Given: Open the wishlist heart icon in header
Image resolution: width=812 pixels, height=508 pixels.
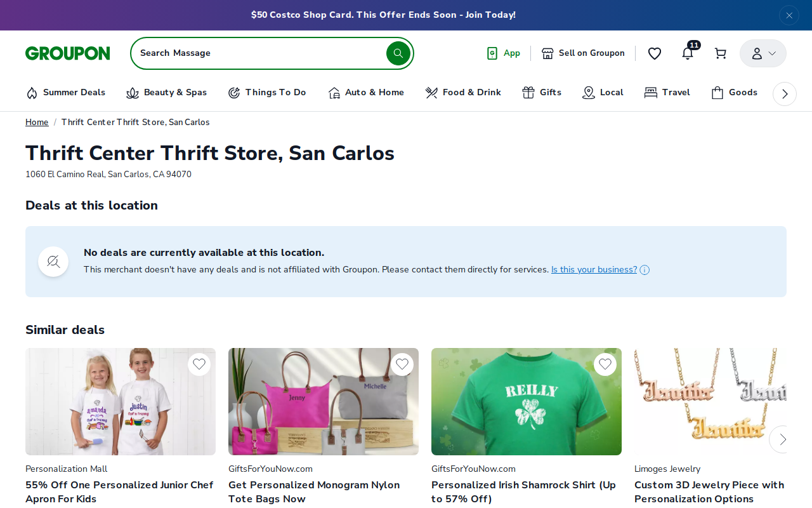Looking at the screenshot, I should [x=655, y=53].
